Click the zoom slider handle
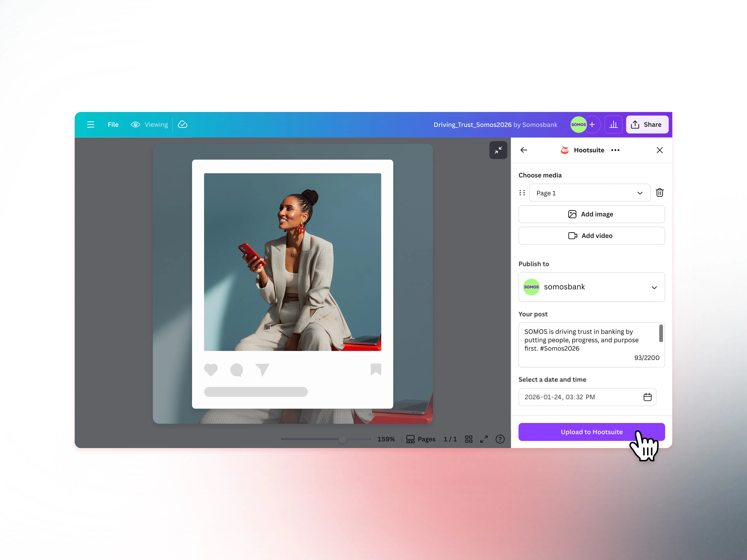747x560 pixels. (342, 439)
